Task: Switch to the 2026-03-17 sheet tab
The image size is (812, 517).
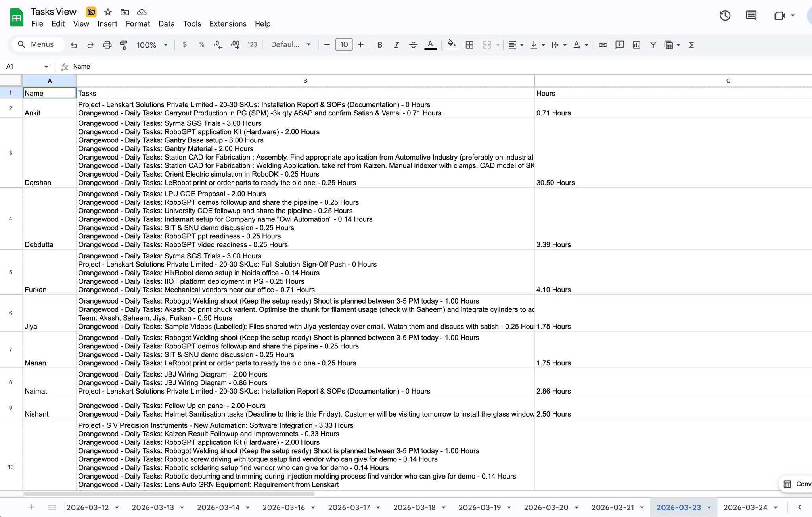Action: coord(349,507)
